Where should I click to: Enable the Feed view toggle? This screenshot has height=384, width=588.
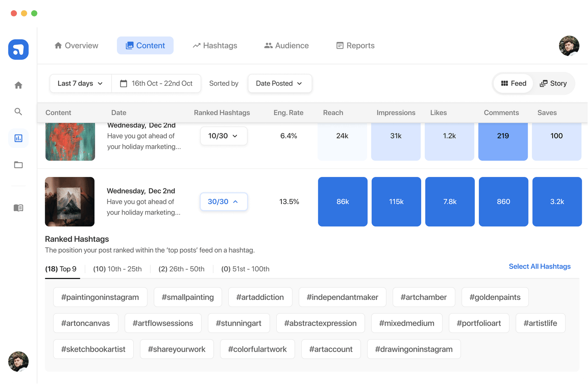513,83
